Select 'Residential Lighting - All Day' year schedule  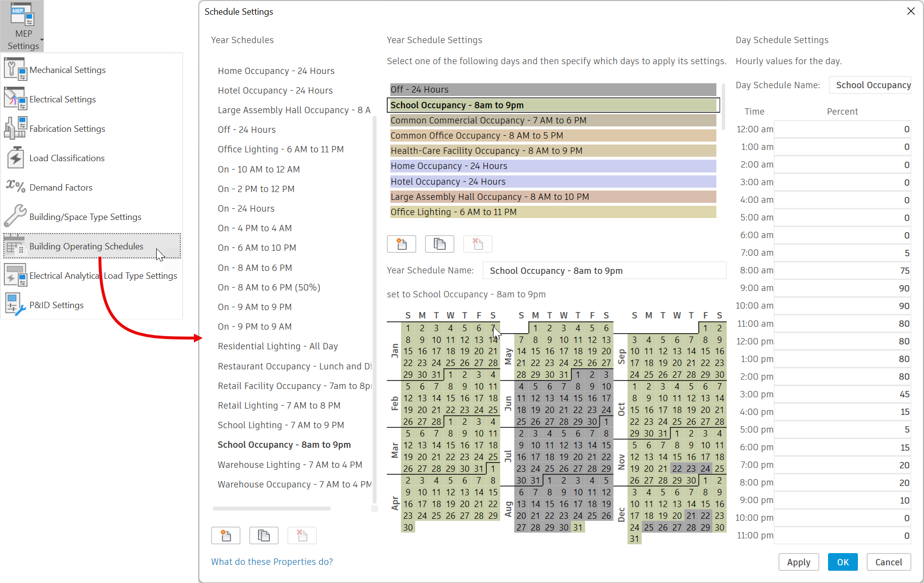click(278, 346)
